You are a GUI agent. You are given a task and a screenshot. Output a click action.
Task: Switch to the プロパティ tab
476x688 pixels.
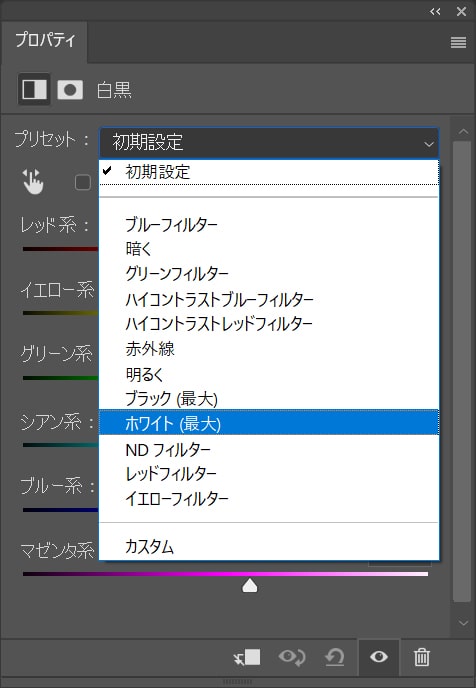tap(44, 40)
